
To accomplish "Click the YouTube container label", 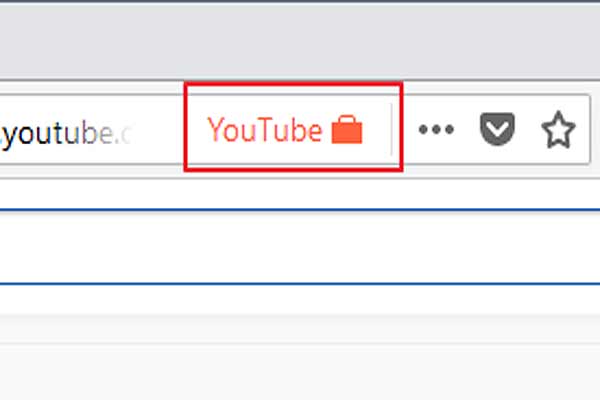I will pos(264,130).
